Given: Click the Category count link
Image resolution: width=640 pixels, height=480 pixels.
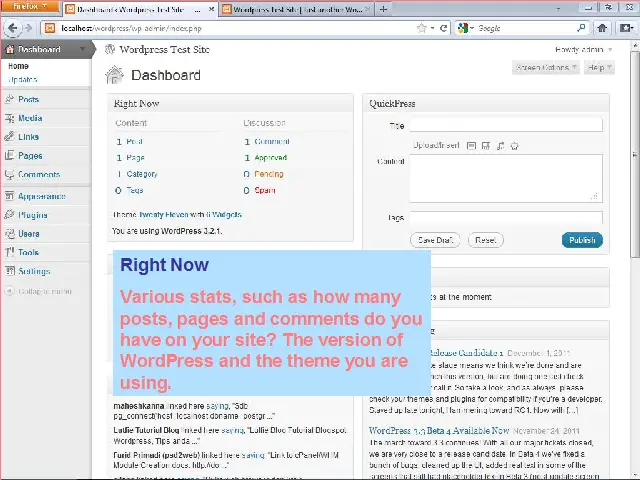Looking at the screenshot, I should pyautogui.click(x=142, y=174).
